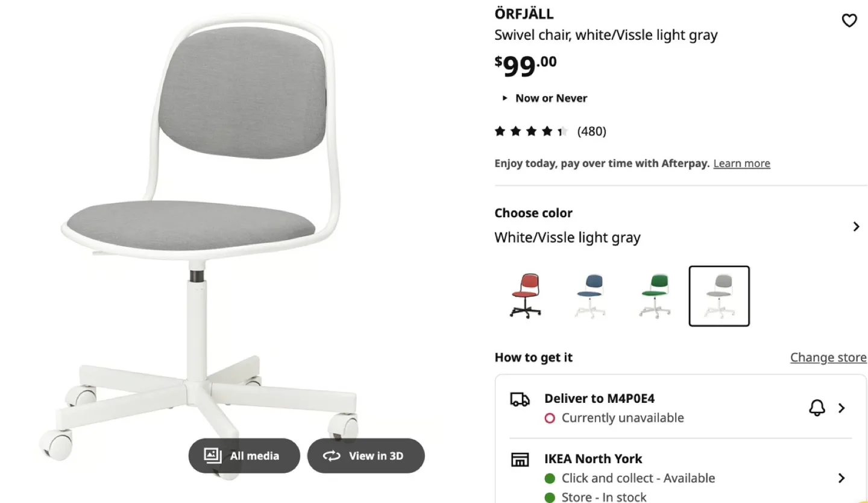Screen dimensions: 868x503
Task: Click the Change store link
Action: point(828,358)
